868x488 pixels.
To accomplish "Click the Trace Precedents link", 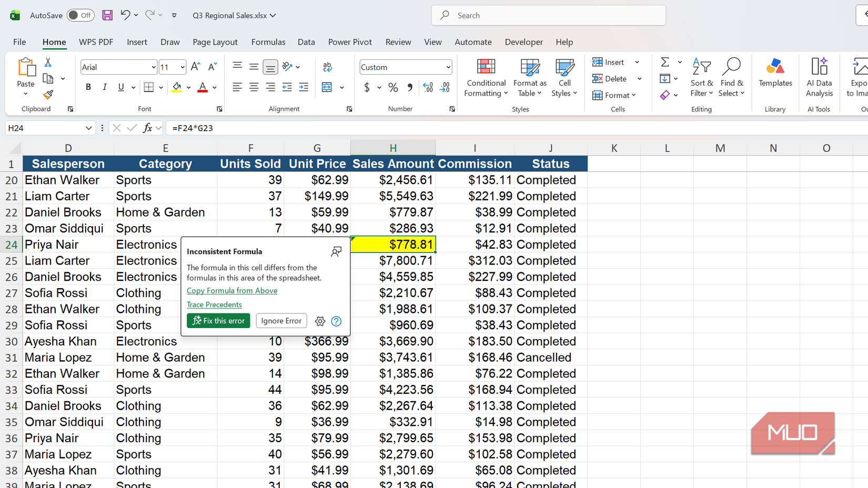I will [214, 305].
